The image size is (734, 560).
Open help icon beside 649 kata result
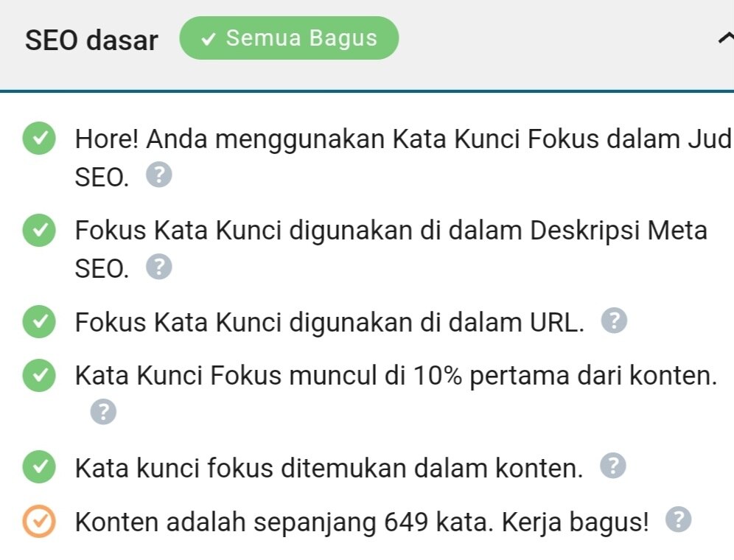[678, 520]
